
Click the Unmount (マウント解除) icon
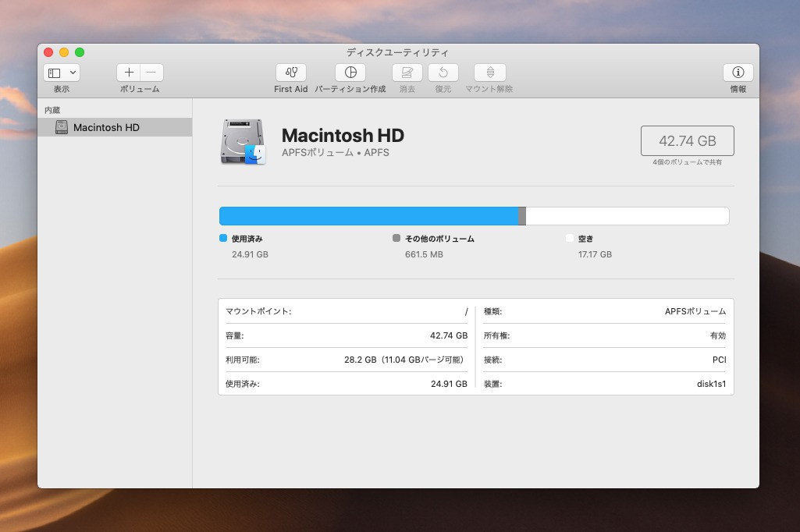[x=489, y=73]
